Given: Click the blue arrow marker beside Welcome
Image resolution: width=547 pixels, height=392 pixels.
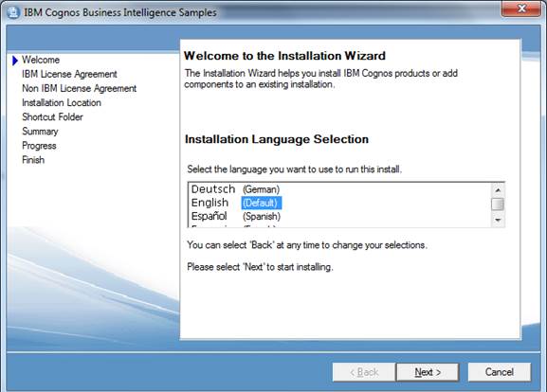Looking at the screenshot, I should [x=14, y=61].
